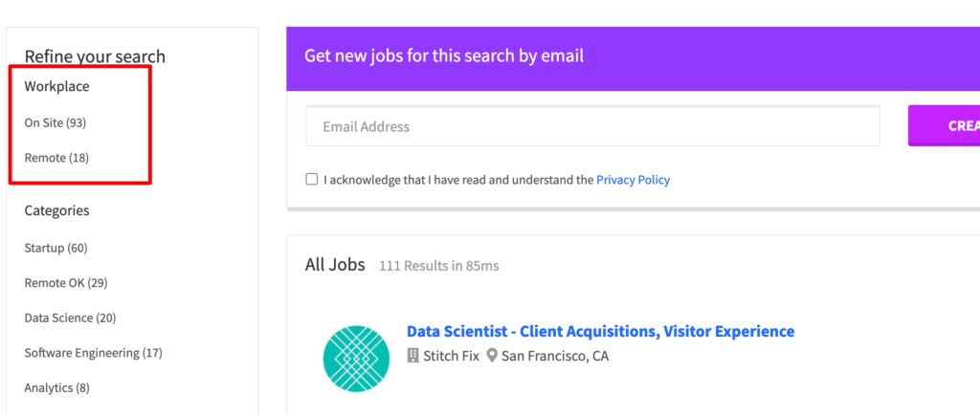The image size is (980, 415).
Task: Click the All Jobs results heading
Action: [335, 265]
